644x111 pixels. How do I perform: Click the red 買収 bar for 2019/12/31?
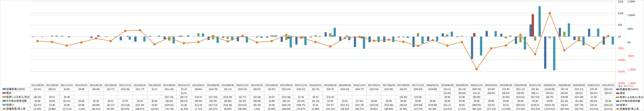533,25
